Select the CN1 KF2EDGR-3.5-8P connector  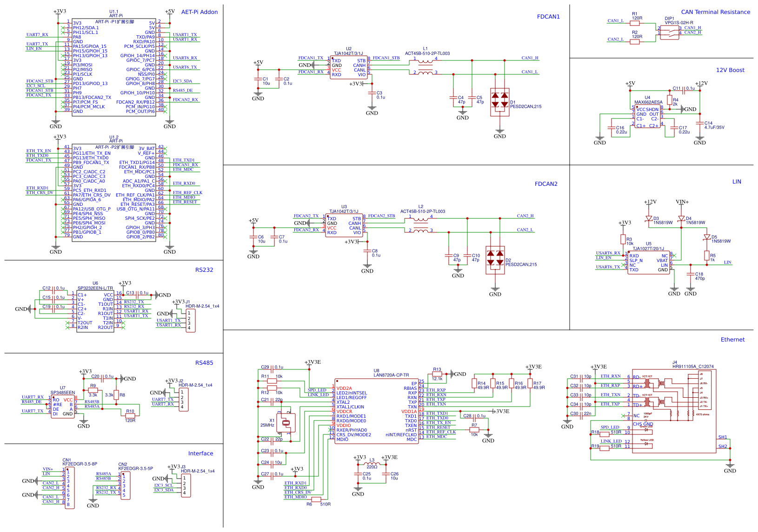click(x=69, y=488)
